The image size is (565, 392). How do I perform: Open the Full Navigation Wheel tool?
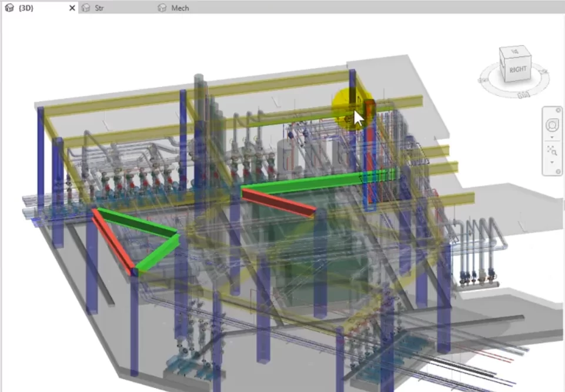(552, 125)
